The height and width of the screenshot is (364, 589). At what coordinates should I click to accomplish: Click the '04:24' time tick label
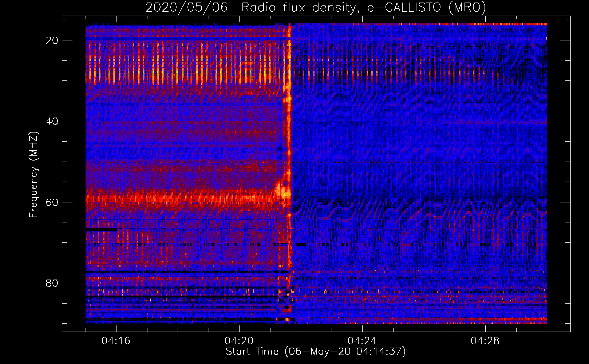pos(362,341)
